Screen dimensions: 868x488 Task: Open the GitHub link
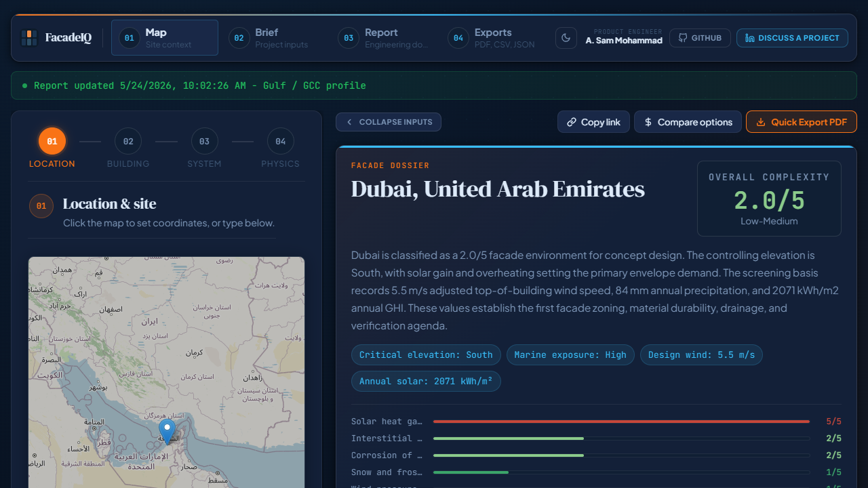point(700,38)
